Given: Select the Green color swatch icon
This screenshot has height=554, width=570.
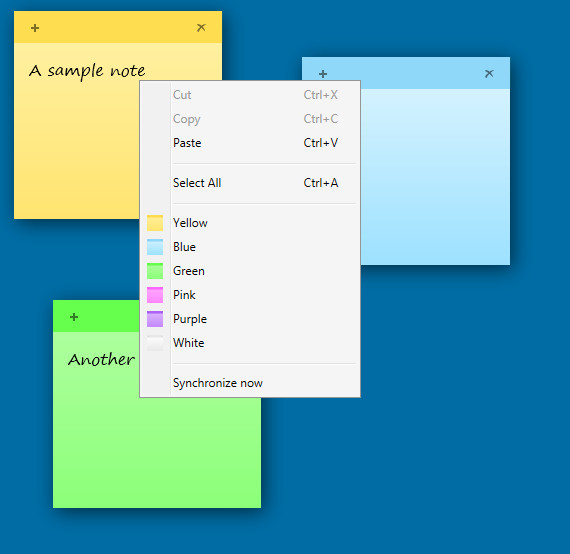Looking at the screenshot, I should pyautogui.click(x=155, y=271).
